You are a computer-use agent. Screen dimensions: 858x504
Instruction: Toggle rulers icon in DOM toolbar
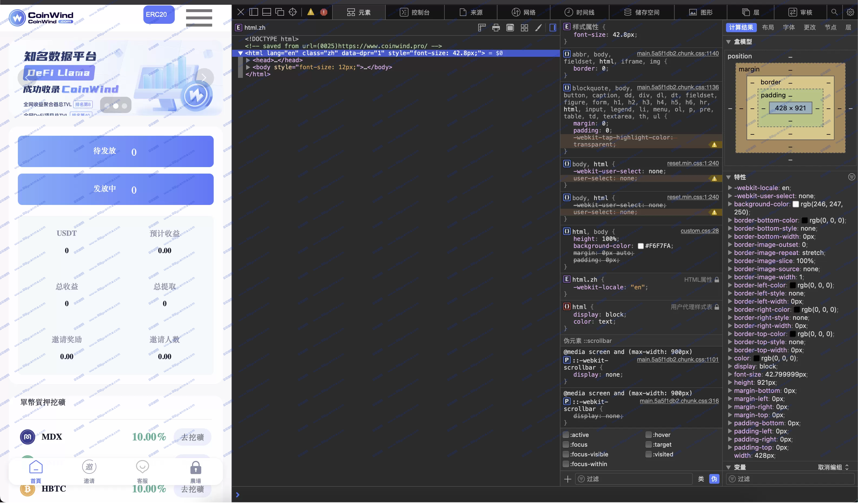pos(481,28)
